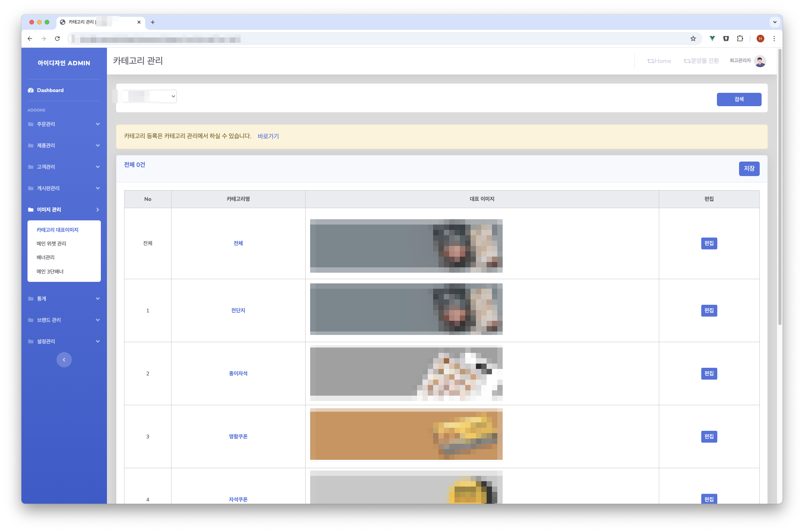Click the 카테고리명 column header
Screen dimensions: 804x532
pos(238,199)
